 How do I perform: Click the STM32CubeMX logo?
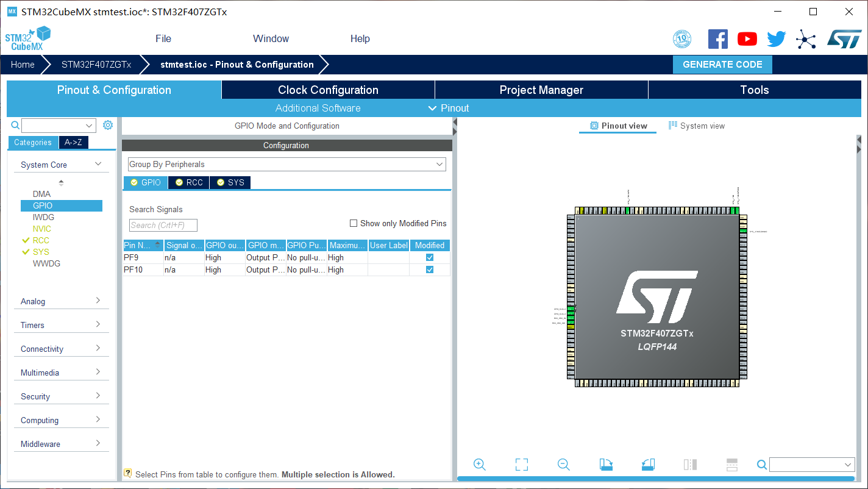coord(27,38)
